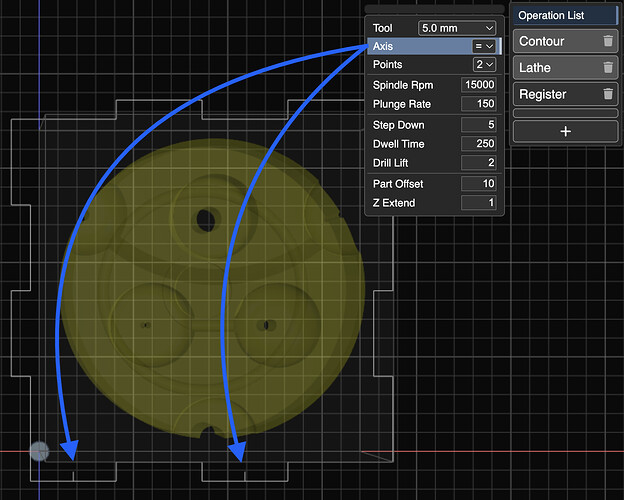Viewport: 624px width, 500px height.
Task: Expand the Axis dropdown selector
Action: pyautogui.click(x=484, y=47)
